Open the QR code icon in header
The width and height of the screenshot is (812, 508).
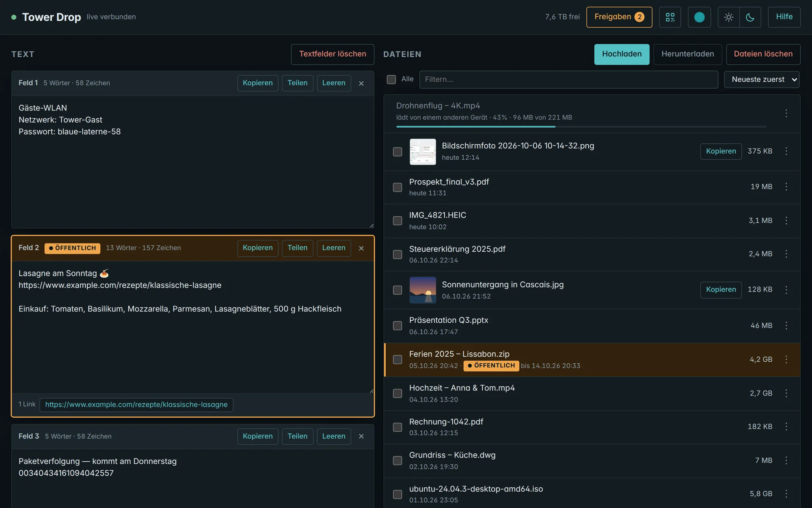pyautogui.click(x=670, y=17)
